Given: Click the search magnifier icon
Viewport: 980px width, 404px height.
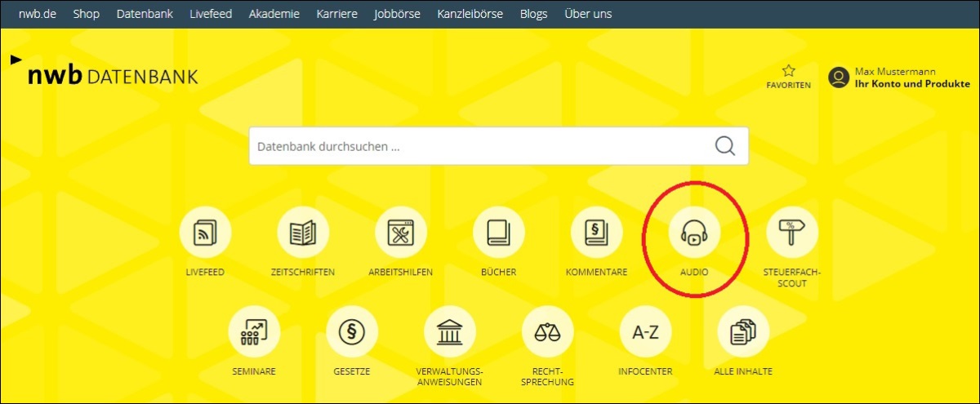Looking at the screenshot, I should pos(725,146).
